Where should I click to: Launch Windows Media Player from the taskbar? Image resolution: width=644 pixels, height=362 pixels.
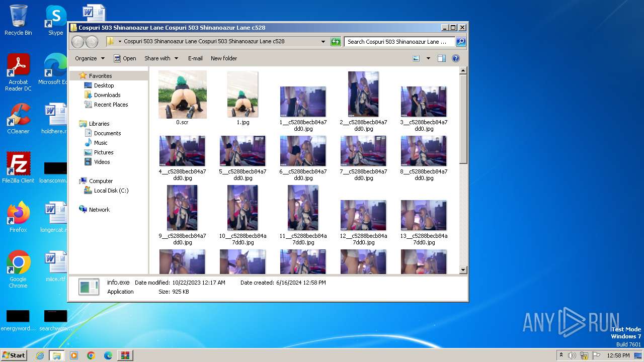point(74,355)
